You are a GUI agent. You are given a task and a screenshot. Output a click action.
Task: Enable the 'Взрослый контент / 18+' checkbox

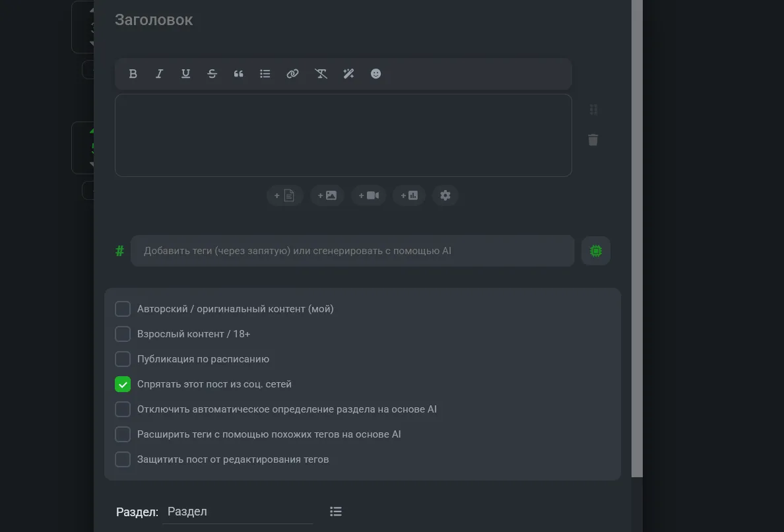point(123,334)
